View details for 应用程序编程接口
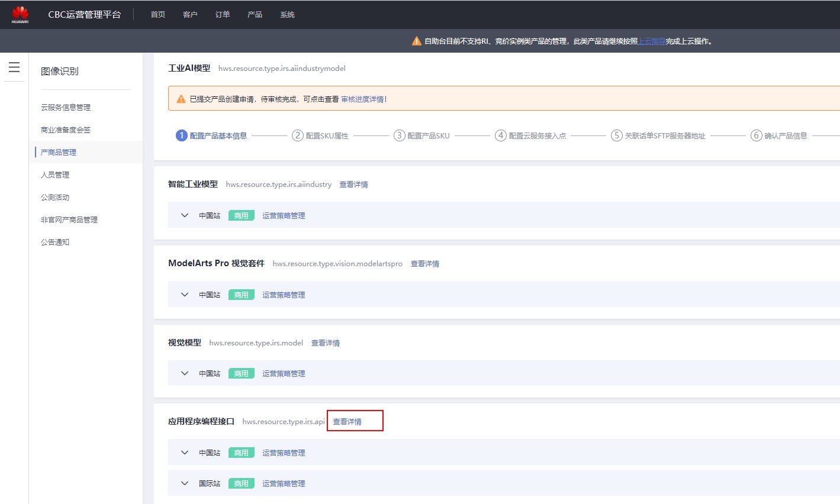 (x=347, y=422)
